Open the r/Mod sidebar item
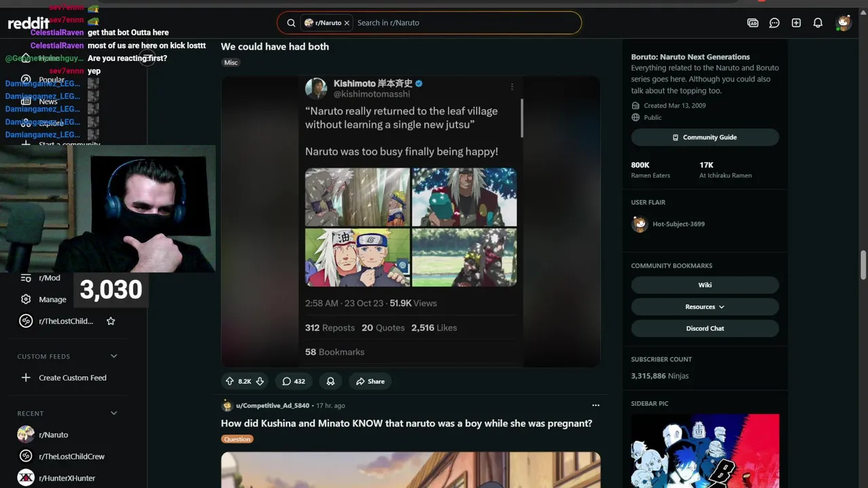 50,278
